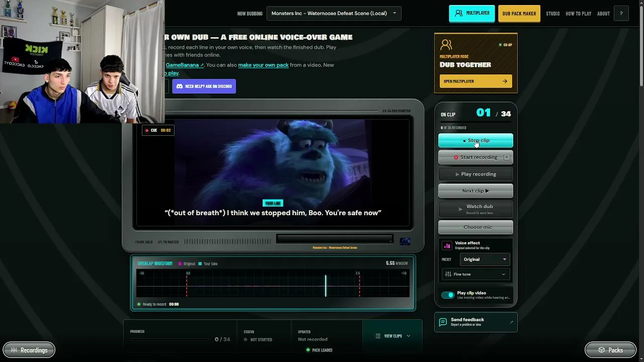
Task: Click the arrow icon on Open Multiplayer
Action: (505, 81)
